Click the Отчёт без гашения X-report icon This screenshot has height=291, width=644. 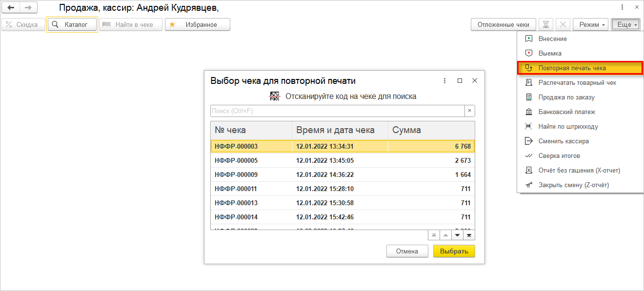[528, 170]
